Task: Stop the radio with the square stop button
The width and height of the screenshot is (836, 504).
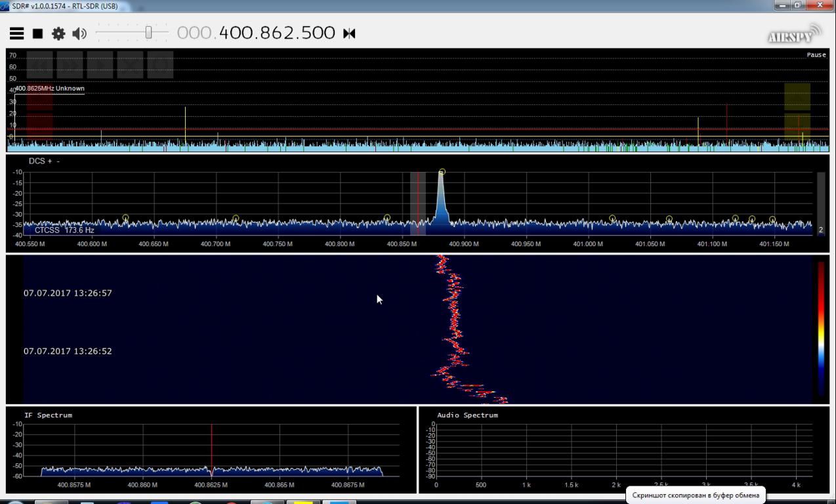Action: click(38, 33)
